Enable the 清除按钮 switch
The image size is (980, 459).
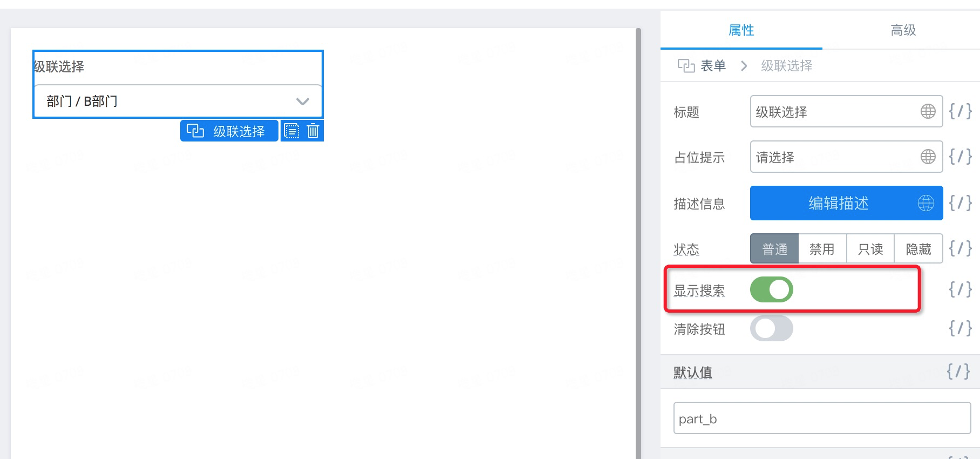tap(772, 328)
